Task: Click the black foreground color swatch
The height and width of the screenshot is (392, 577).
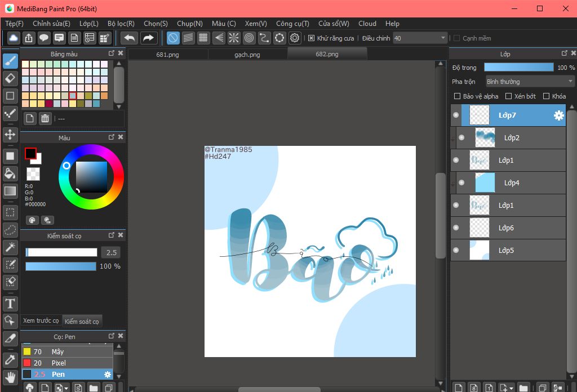Action: pyautogui.click(x=30, y=153)
